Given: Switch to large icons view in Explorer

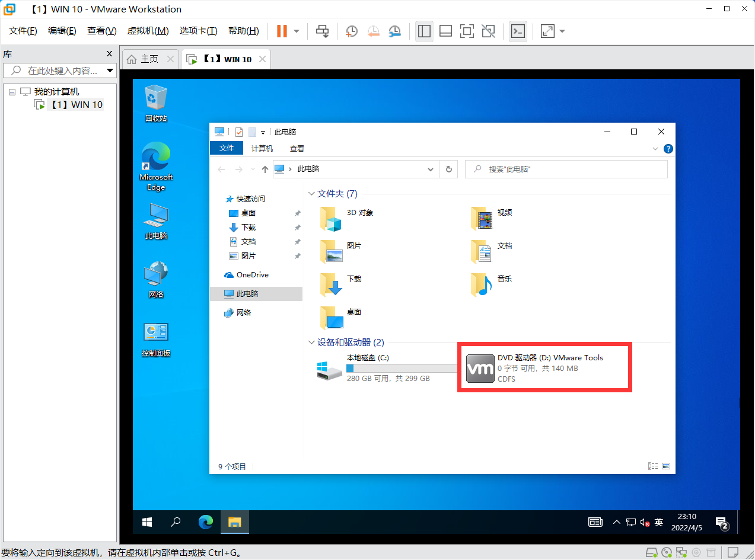Looking at the screenshot, I should [x=666, y=466].
